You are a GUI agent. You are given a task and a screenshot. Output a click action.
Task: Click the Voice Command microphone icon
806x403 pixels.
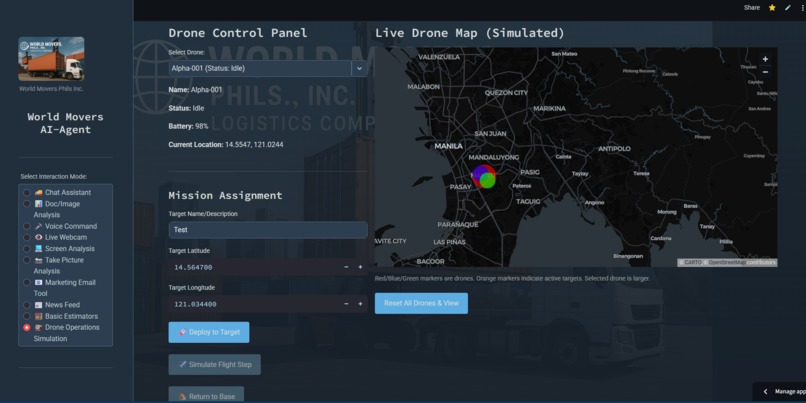(39, 226)
